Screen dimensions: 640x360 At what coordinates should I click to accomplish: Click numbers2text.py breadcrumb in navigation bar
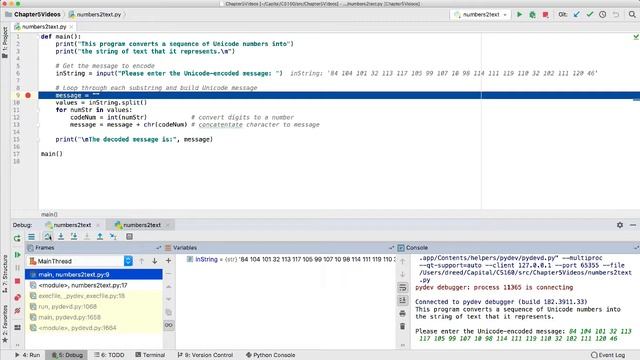pyautogui.click(x=95, y=14)
